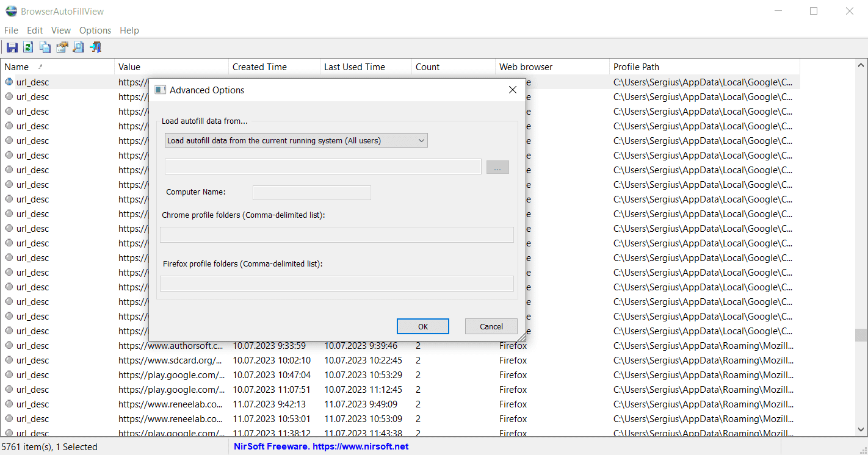Click the icon of row created 10.07.2023 11:07:51

(x=9, y=389)
